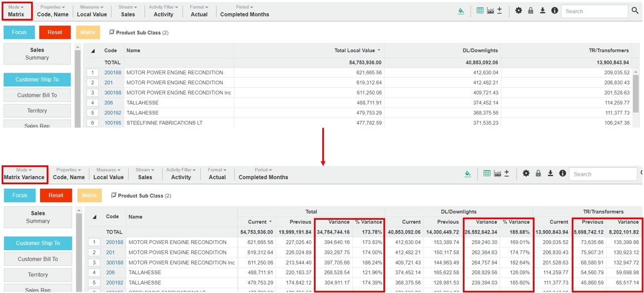Open the Stream dropdown in Matrix mode view
Screen dimensions: 644x293
click(x=128, y=11)
